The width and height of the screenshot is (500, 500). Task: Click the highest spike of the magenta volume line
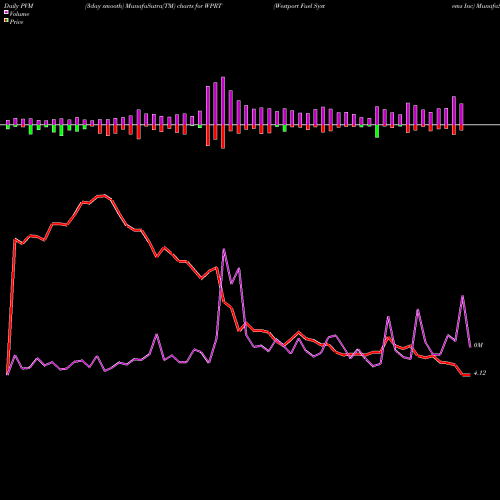tap(224, 249)
